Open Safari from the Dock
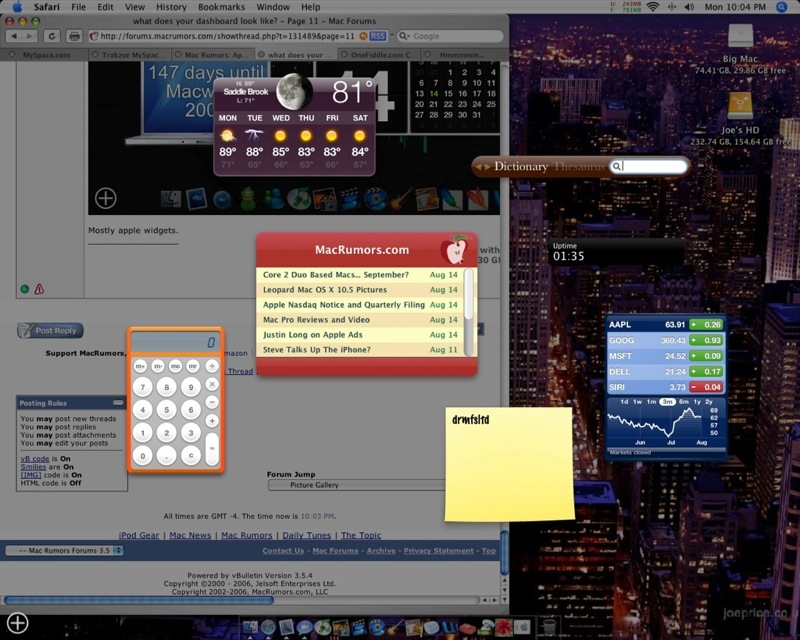The image size is (800, 640). point(268,627)
